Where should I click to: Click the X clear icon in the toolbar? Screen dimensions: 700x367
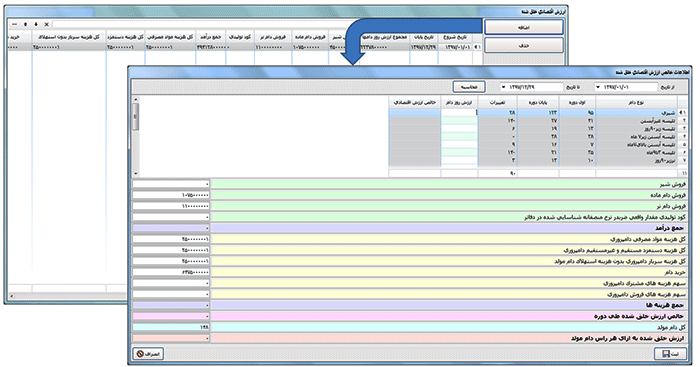46,24
